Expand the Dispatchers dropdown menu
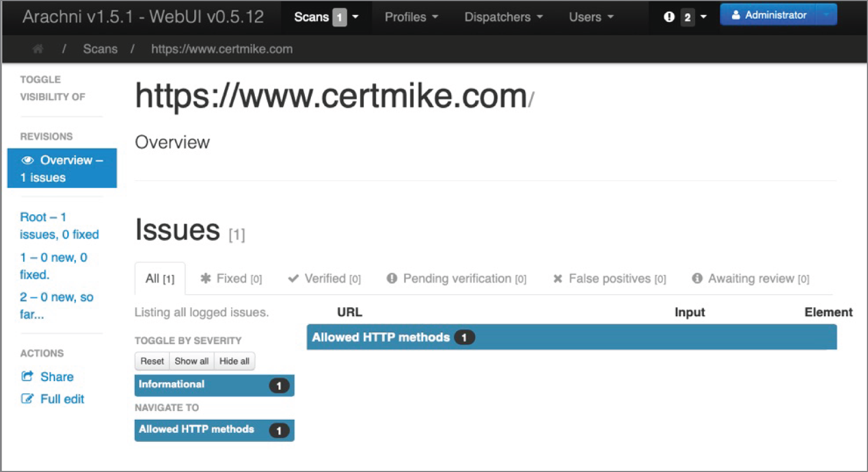The width and height of the screenshot is (868, 472). [x=504, y=17]
